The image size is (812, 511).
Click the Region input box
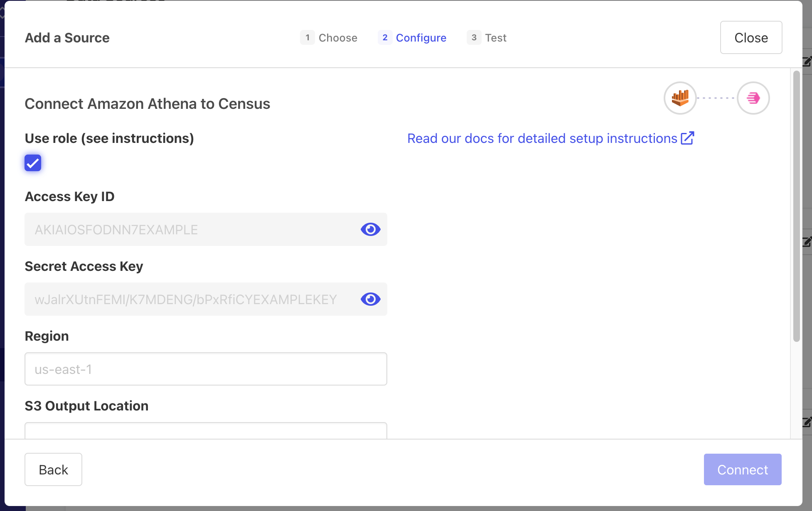coord(206,369)
